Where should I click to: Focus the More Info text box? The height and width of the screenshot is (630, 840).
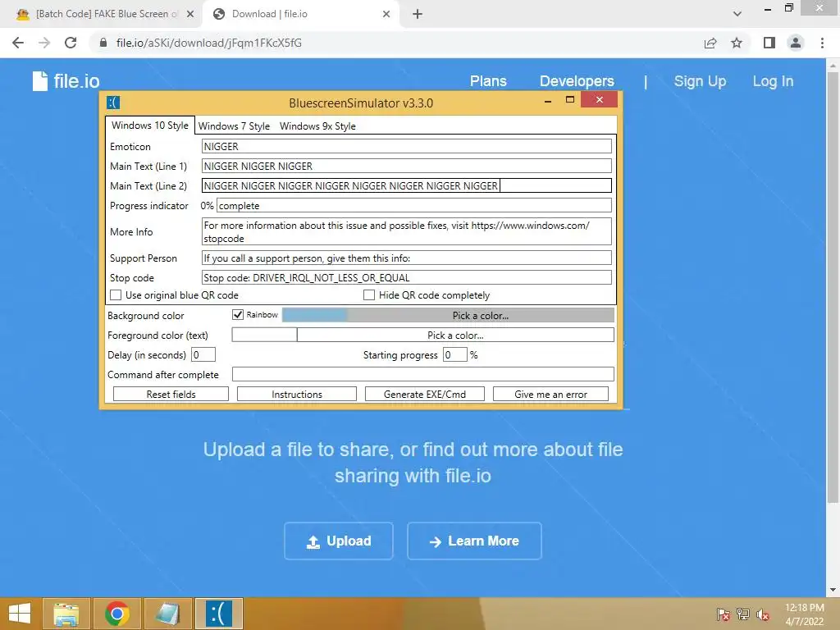(407, 231)
